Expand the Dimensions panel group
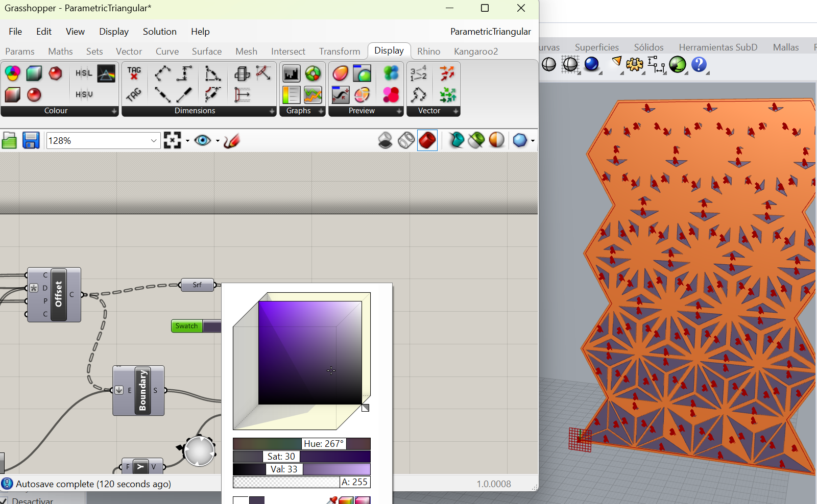 click(272, 111)
